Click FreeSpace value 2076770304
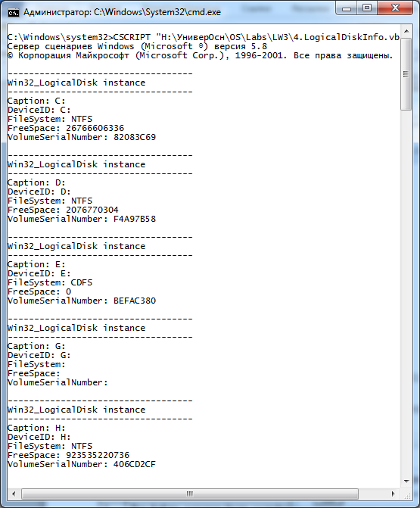 coord(92,210)
